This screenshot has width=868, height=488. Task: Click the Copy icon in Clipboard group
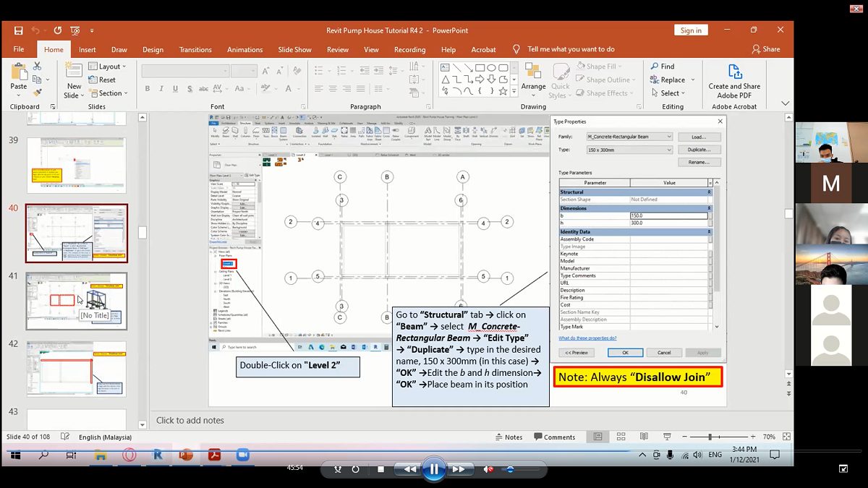37,80
